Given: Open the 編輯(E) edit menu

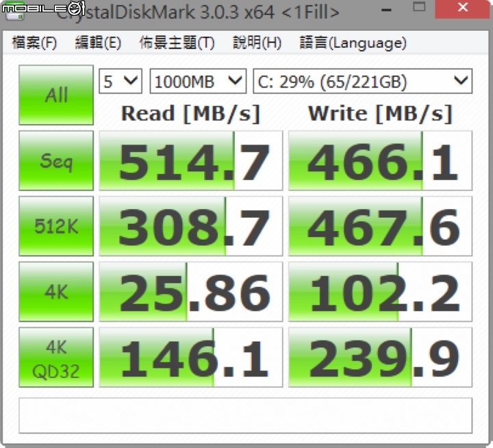Looking at the screenshot, I should click(x=98, y=42).
